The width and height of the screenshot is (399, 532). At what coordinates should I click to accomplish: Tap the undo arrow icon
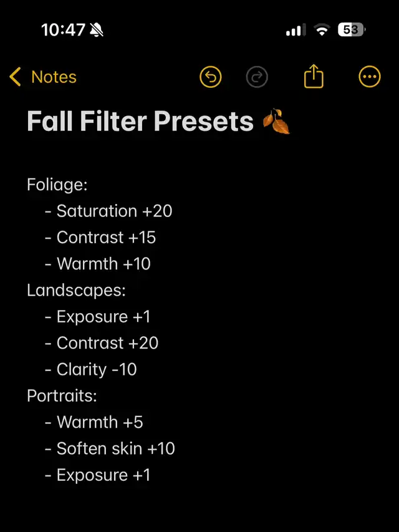coord(211,77)
